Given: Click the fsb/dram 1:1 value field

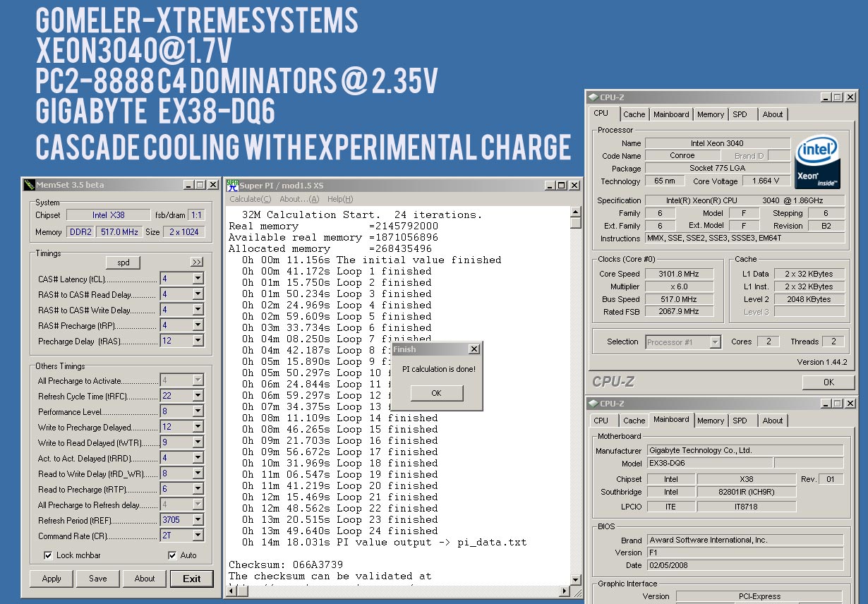Looking at the screenshot, I should pos(196,215).
